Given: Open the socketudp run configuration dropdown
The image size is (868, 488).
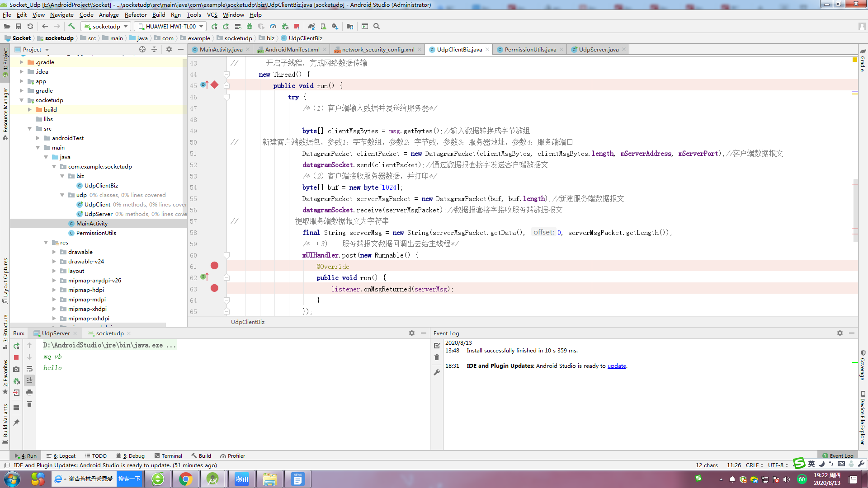Looking at the screenshot, I should pos(107,27).
